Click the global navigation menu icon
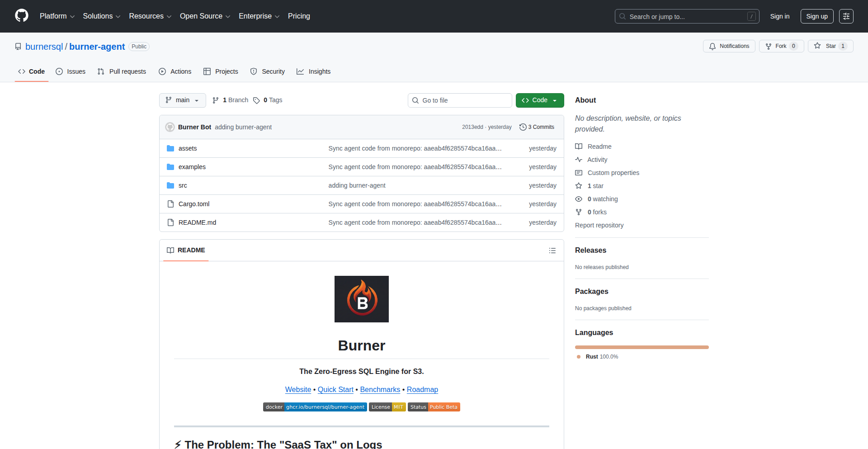This screenshot has width=868, height=449. [x=846, y=16]
